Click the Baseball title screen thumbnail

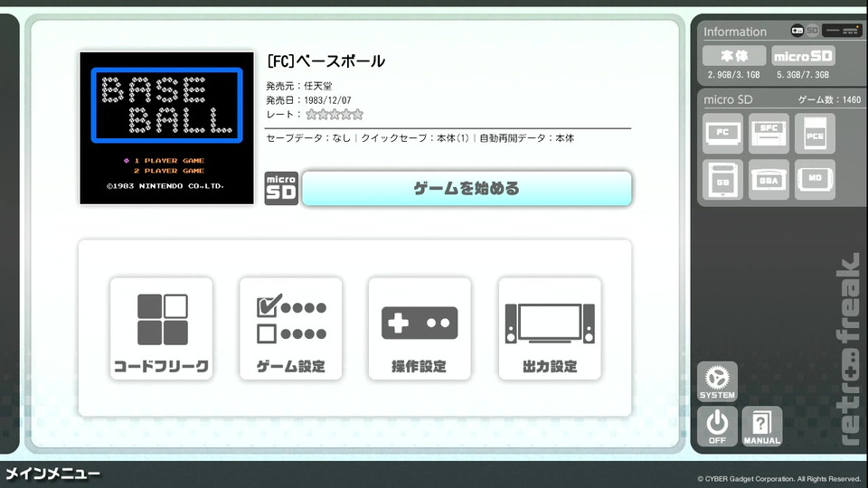(x=166, y=128)
